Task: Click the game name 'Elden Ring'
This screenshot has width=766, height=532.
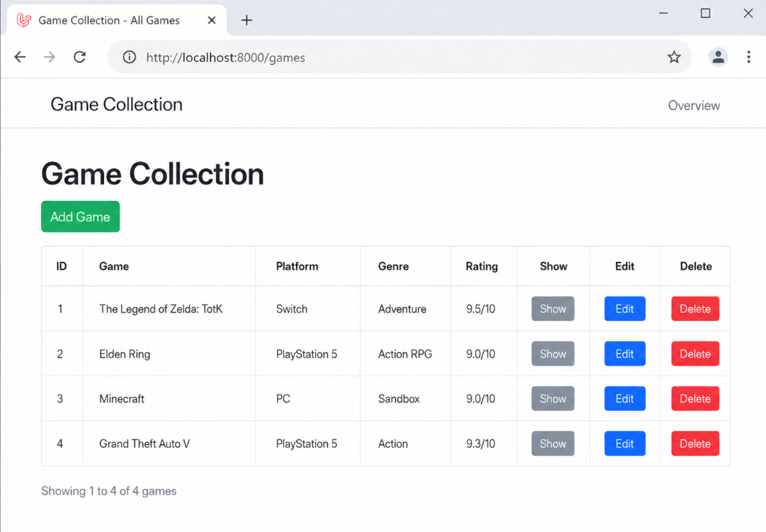Action: point(125,354)
